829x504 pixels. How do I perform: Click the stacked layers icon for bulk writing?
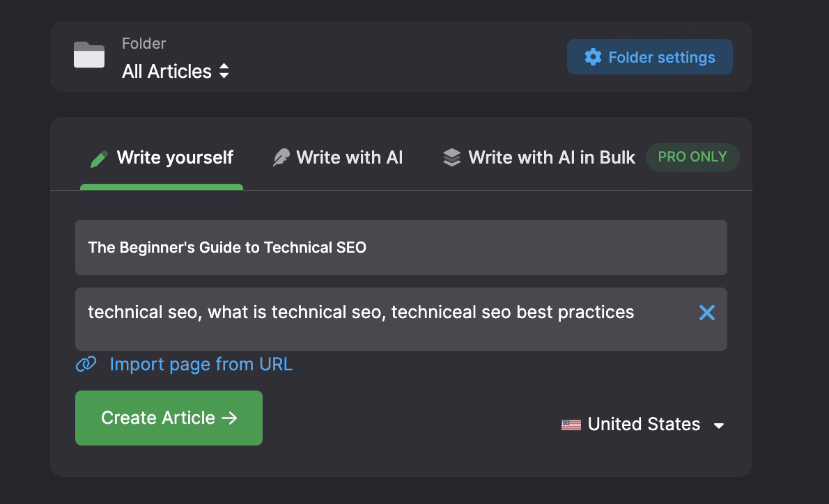pyautogui.click(x=451, y=157)
